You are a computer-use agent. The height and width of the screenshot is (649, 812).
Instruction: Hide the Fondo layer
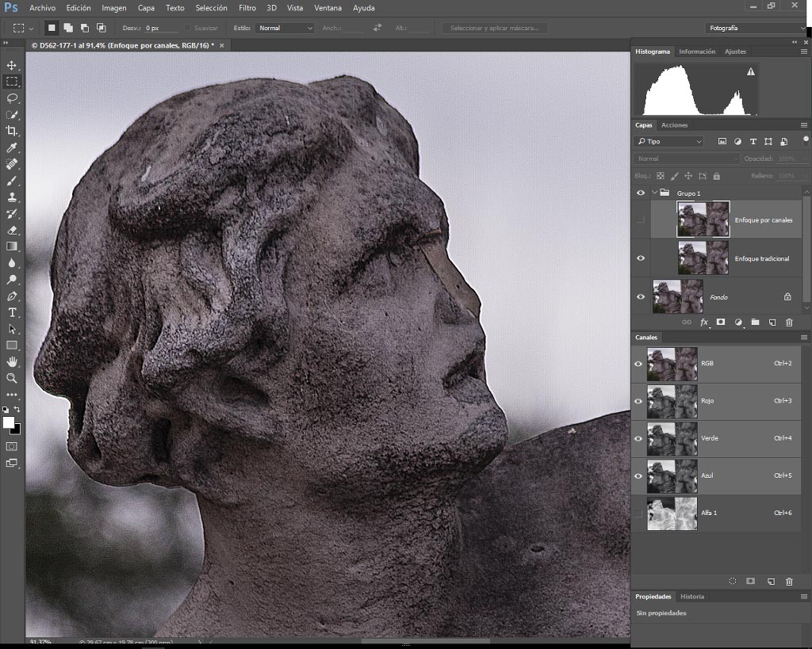[641, 296]
